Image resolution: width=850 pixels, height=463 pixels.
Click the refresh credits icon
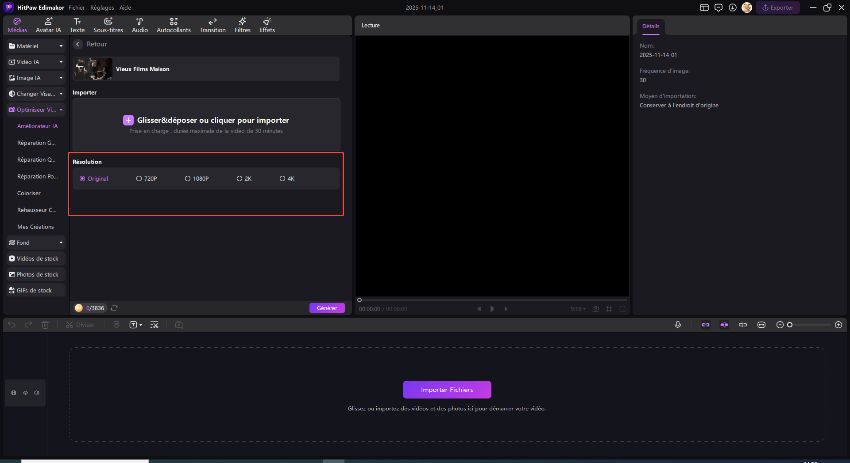[114, 308]
